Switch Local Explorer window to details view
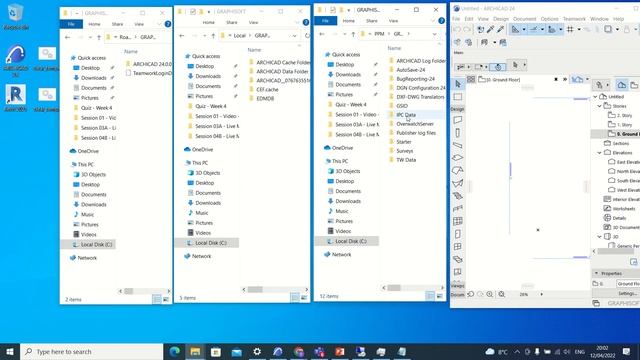Screen dimensions: 640x360 [295, 298]
